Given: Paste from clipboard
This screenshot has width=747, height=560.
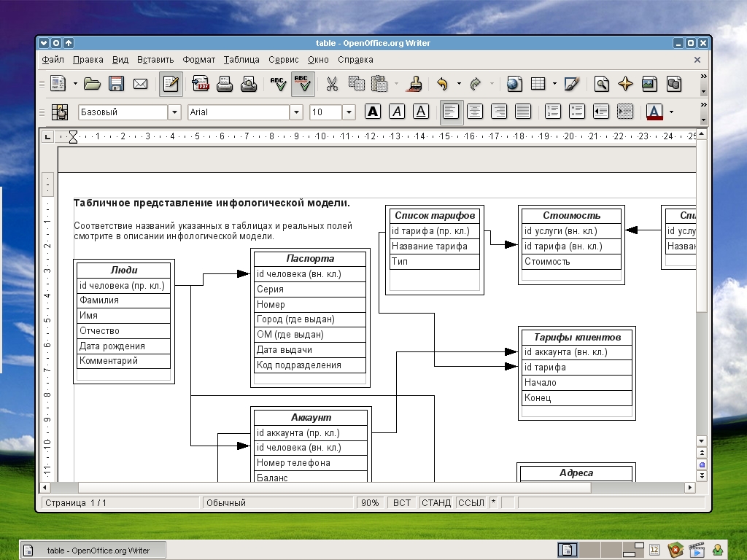Looking at the screenshot, I should tap(379, 85).
